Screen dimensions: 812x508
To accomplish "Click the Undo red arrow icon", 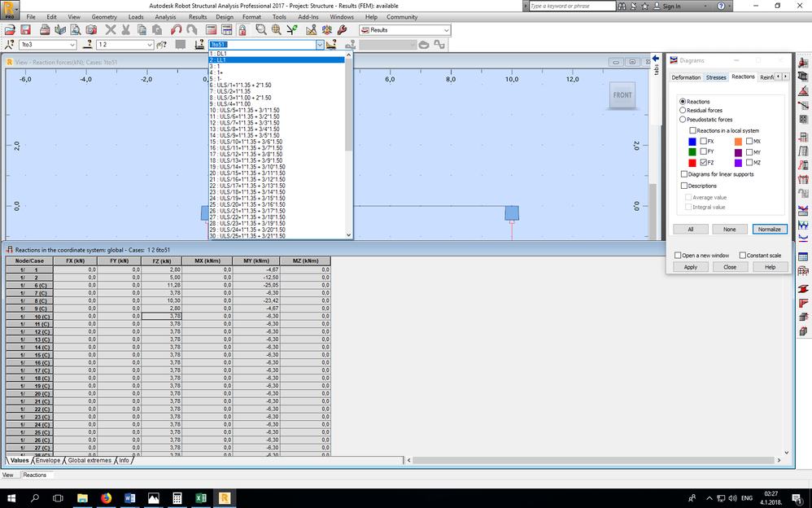I will tap(176, 30).
